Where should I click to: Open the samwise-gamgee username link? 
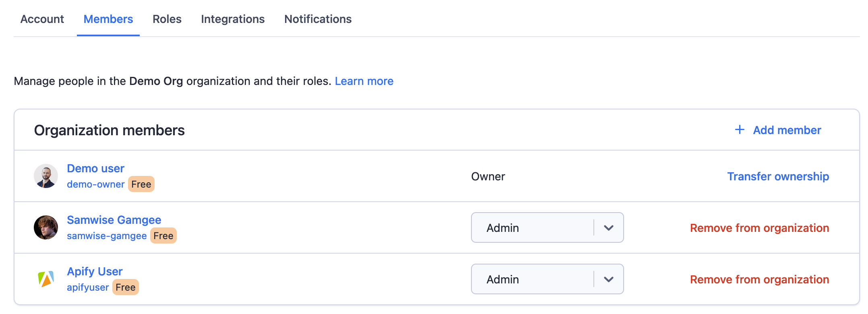click(x=107, y=236)
